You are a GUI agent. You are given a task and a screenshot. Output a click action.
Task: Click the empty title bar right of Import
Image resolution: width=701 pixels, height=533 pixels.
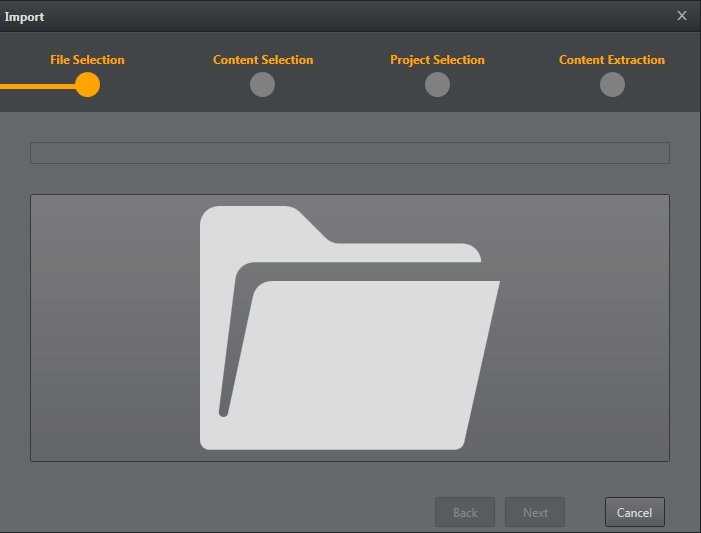pos(350,16)
